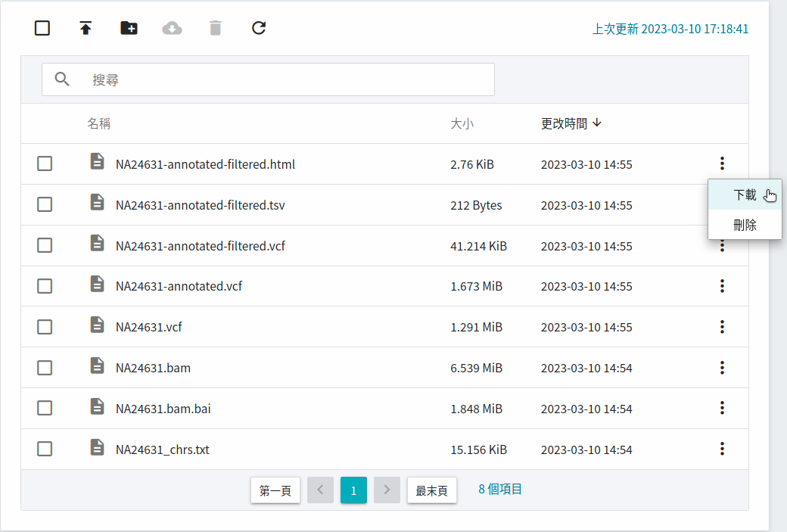Click file name NA24631-annotated-filtered.tsv
The image size is (787, 532).
(x=201, y=205)
